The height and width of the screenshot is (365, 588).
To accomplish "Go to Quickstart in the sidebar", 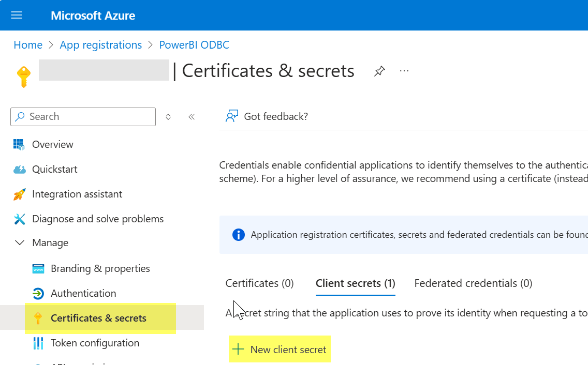I will [55, 170].
